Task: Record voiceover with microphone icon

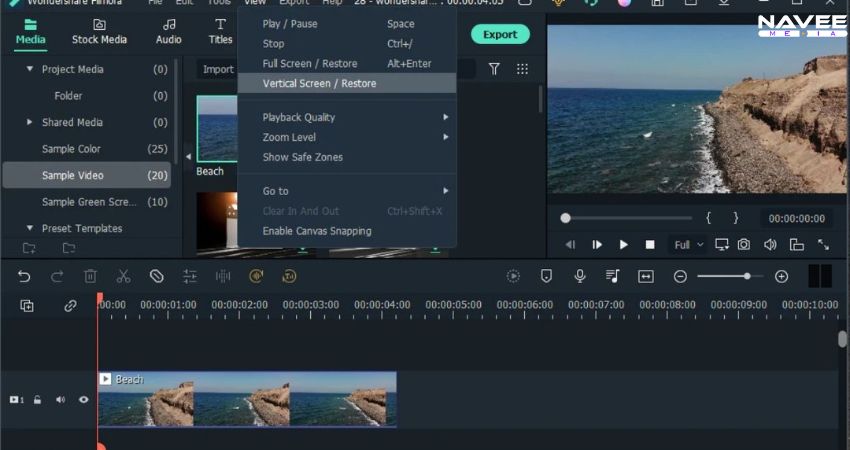Action: [579, 277]
